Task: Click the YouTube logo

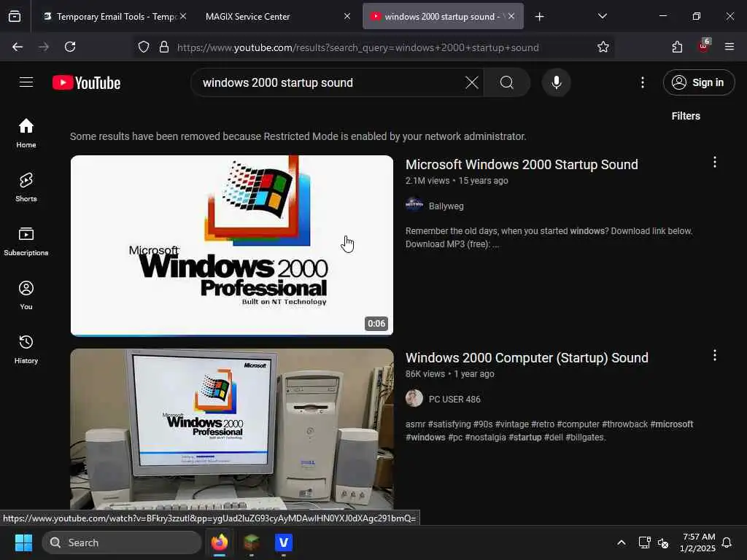Action: [x=86, y=82]
